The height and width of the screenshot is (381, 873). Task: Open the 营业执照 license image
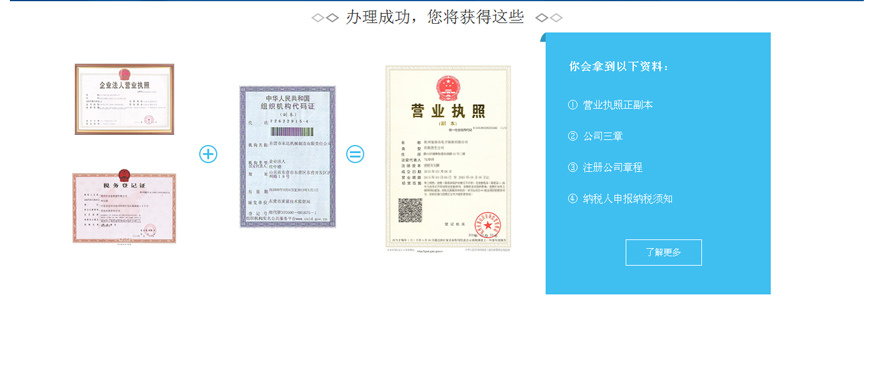[x=448, y=158]
